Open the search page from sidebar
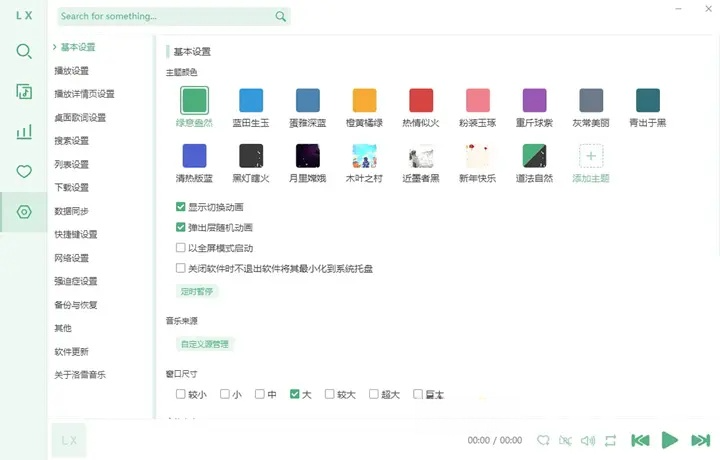This screenshot has width=720, height=460. (x=24, y=51)
